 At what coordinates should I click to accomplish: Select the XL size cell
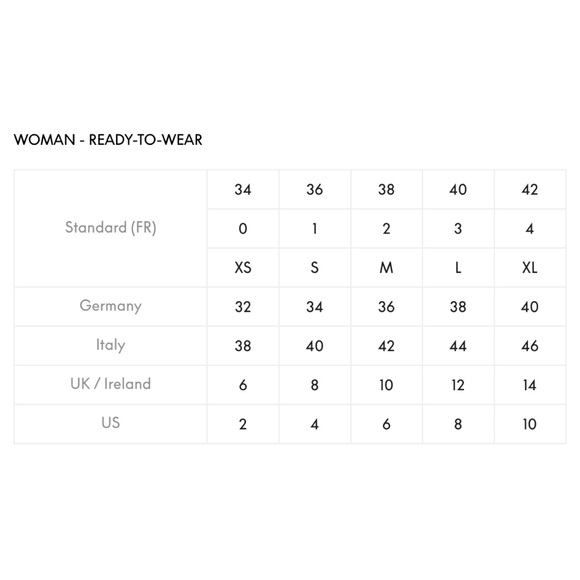click(530, 267)
